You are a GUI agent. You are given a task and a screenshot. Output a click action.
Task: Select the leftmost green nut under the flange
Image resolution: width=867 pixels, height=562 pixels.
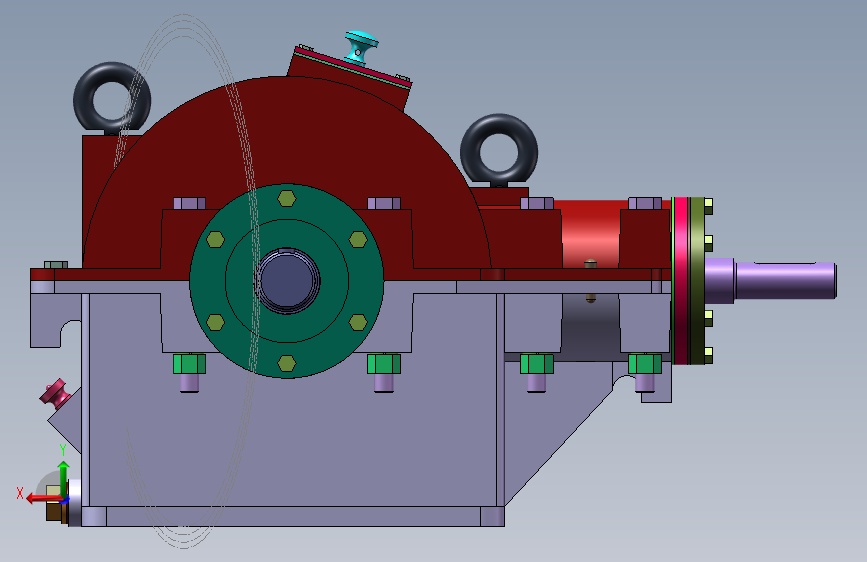click(189, 364)
